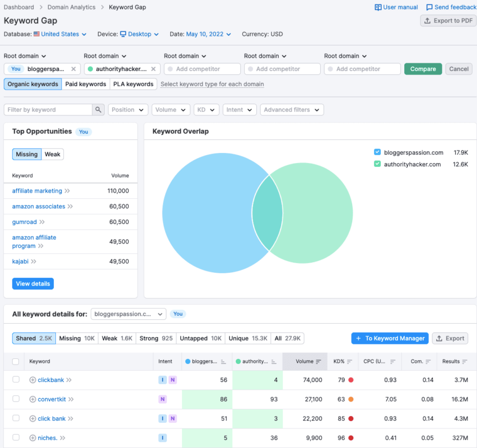
Task: Click the View details button
Action: (x=33, y=284)
